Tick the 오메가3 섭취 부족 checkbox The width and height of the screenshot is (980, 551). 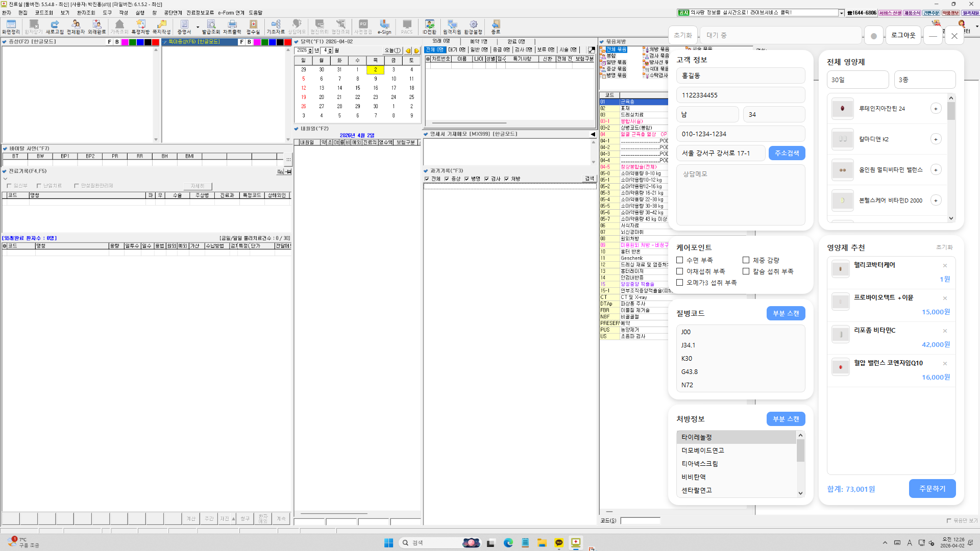[x=680, y=283]
